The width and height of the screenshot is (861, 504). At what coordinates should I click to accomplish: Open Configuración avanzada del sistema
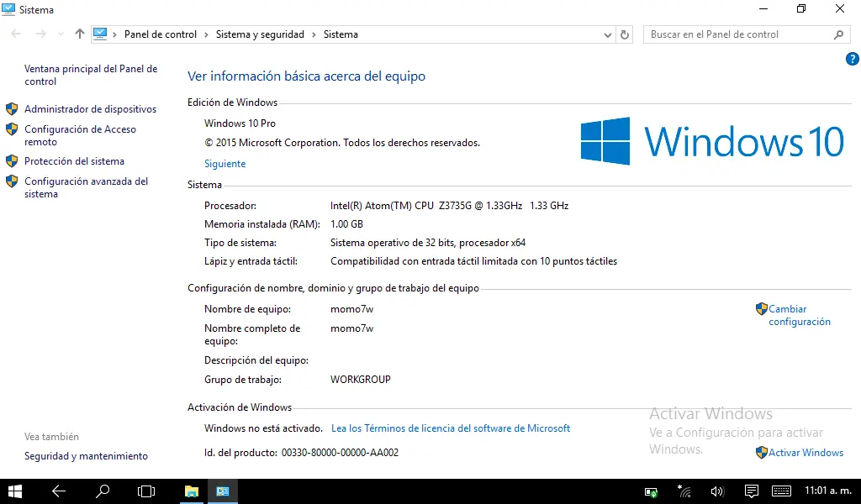coord(87,187)
